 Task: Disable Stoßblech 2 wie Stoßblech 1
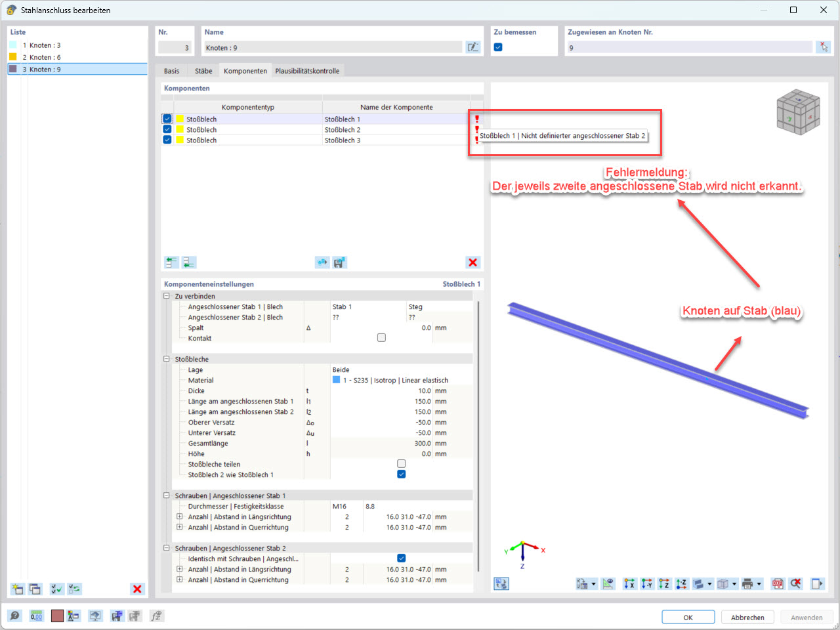[400, 474]
